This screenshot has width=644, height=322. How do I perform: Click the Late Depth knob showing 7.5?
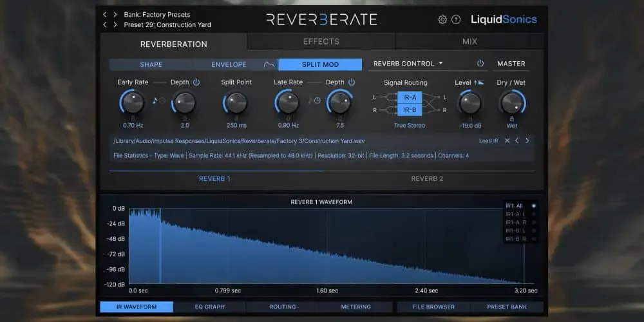(x=339, y=102)
